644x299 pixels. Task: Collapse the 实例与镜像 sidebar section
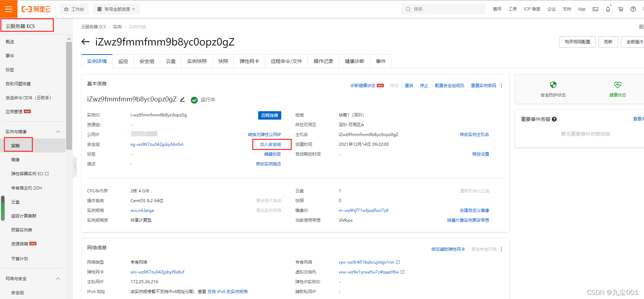pos(58,132)
